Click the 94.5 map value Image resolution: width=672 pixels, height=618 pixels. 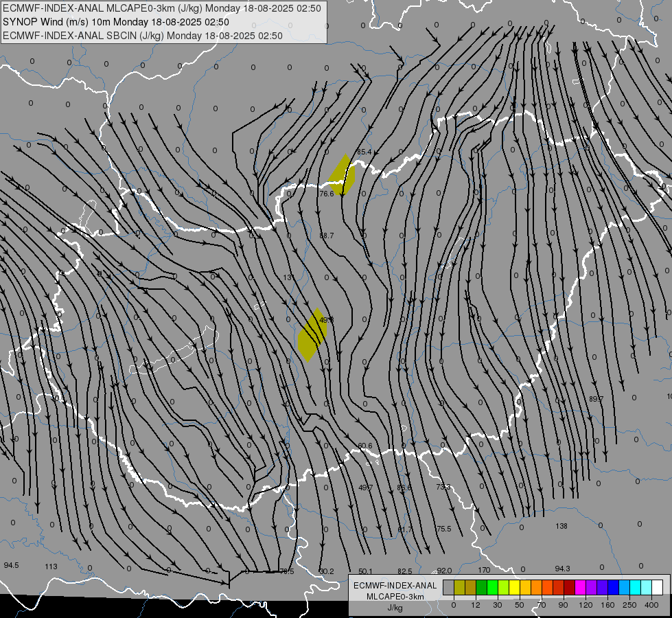(11, 565)
